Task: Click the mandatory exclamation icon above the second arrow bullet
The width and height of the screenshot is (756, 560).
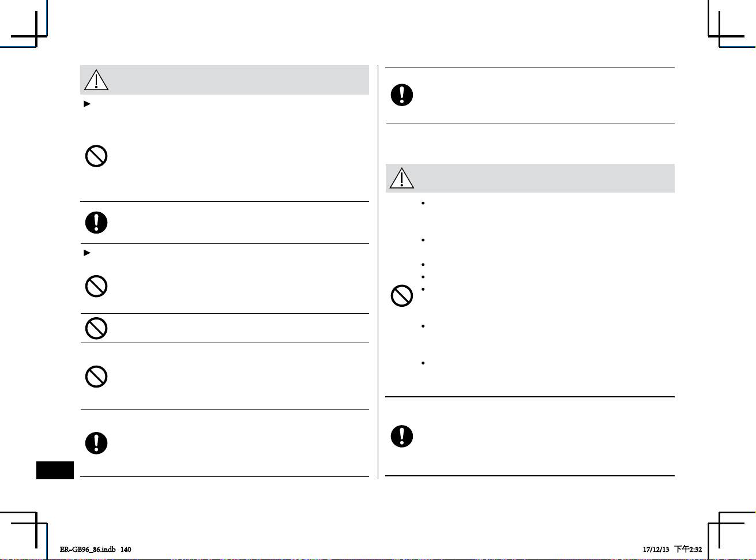Action: (x=96, y=222)
